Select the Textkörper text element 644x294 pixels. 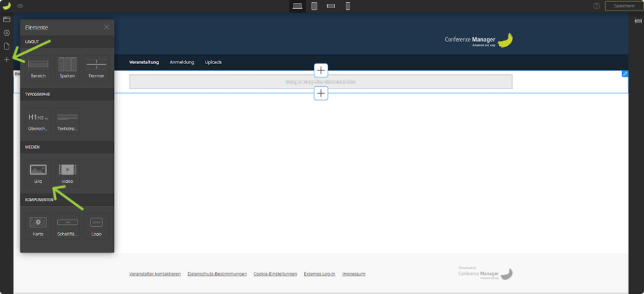[67, 121]
